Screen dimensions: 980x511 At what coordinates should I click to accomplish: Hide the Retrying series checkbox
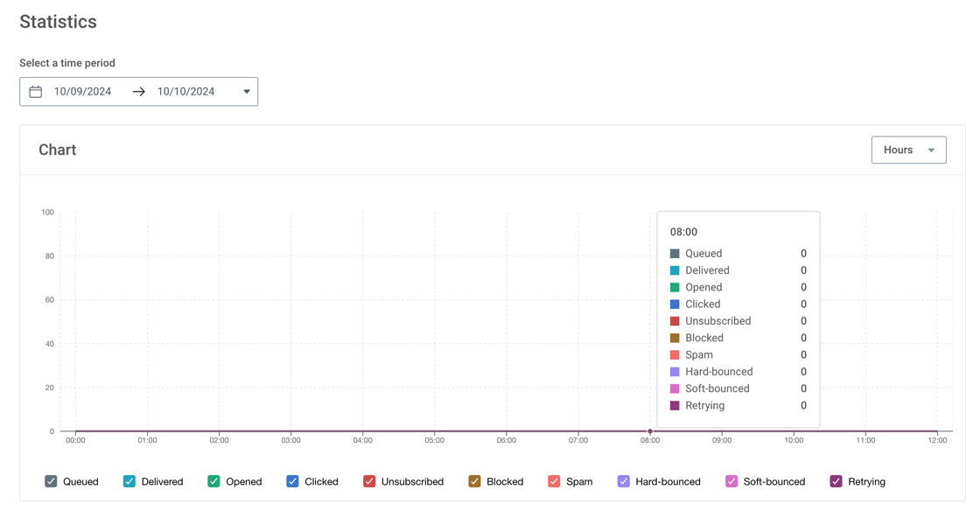pyautogui.click(x=836, y=481)
